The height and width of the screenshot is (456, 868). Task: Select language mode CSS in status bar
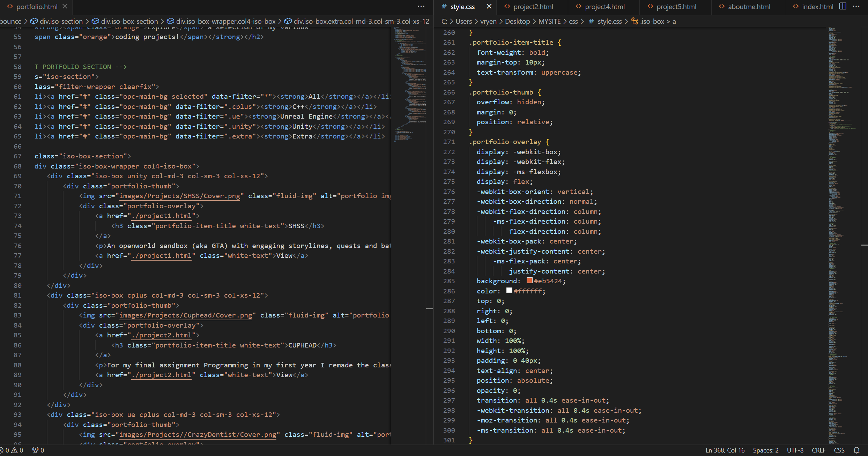[x=839, y=450]
